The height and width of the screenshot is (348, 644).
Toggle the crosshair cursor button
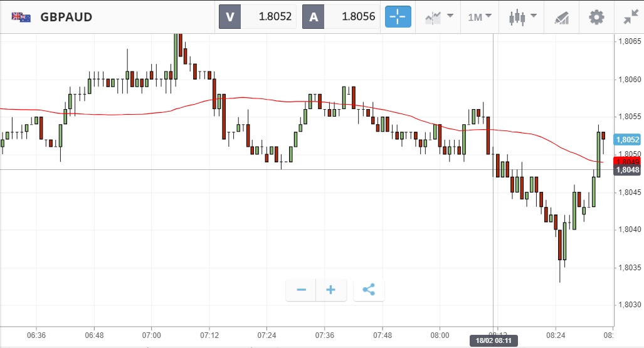coord(398,17)
